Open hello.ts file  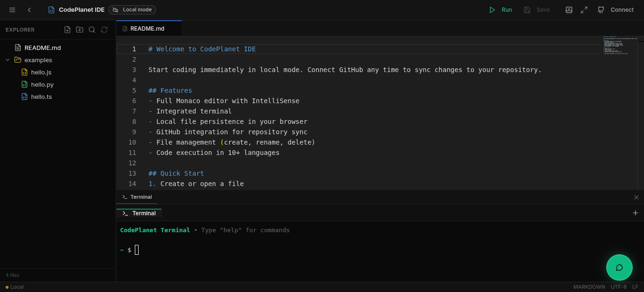coord(58,97)
